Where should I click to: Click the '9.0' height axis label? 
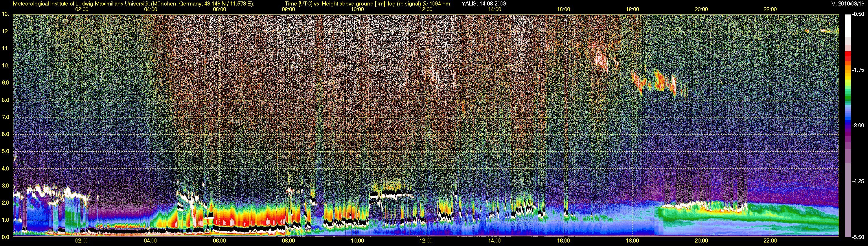coord(5,82)
